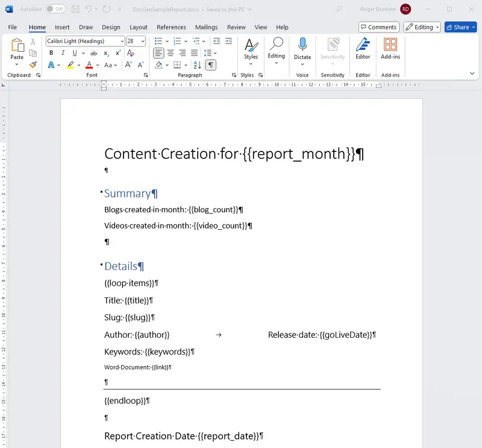Center align the paragraph

[171, 53]
